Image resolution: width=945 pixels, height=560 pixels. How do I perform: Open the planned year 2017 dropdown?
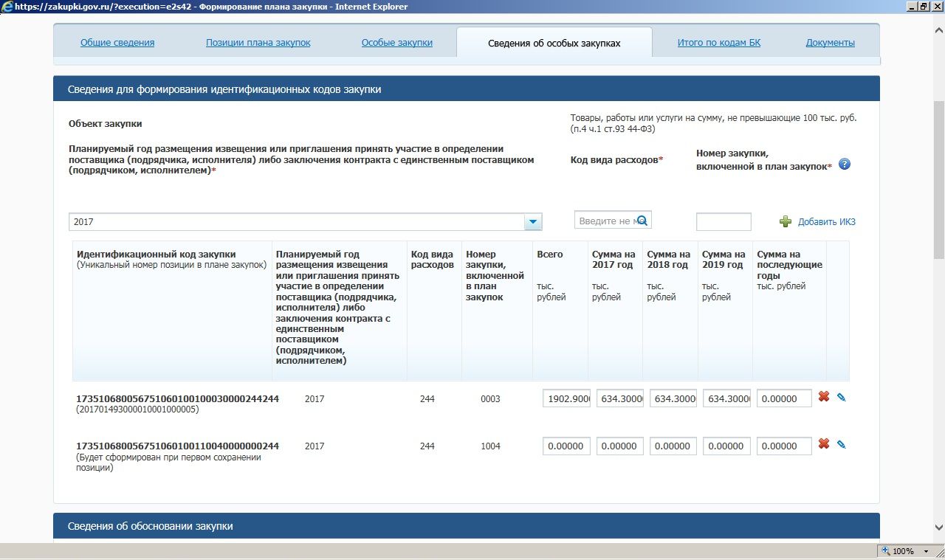[532, 222]
